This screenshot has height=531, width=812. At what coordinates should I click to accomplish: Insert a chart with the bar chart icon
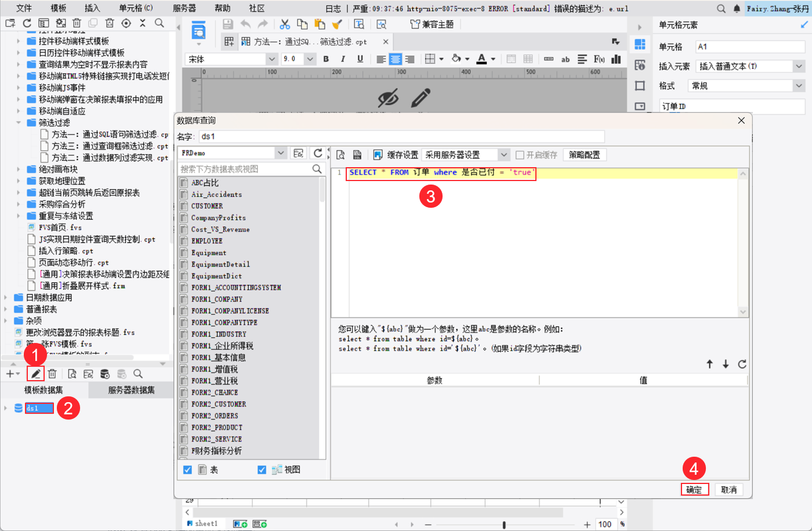click(616, 59)
